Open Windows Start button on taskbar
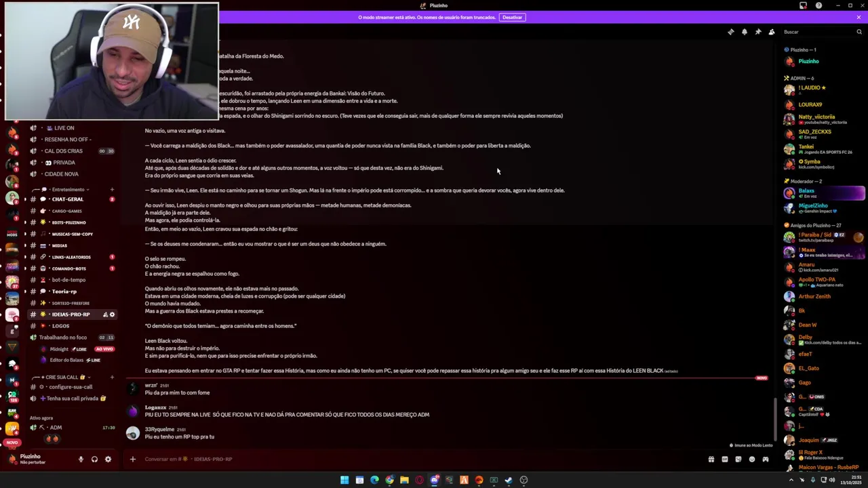This screenshot has width=868, height=488. [x=344, y=480]
